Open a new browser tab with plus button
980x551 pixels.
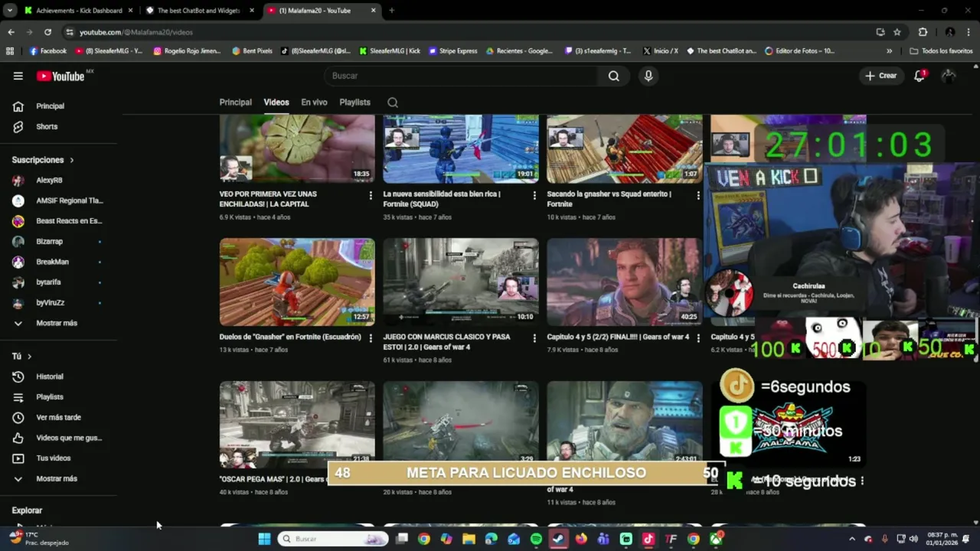(391, 11)
